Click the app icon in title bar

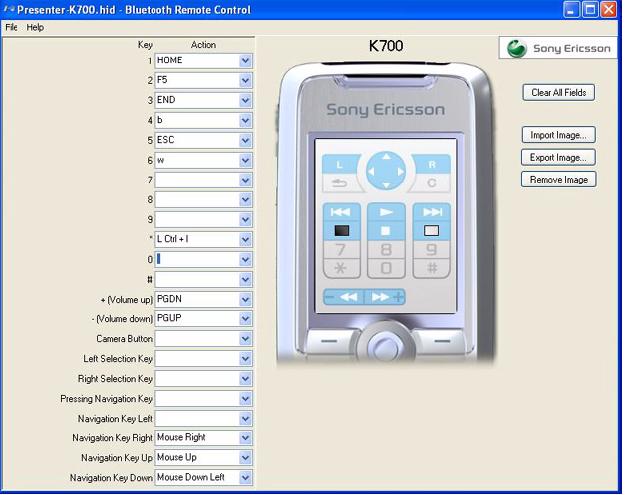[x=8, y=9]
